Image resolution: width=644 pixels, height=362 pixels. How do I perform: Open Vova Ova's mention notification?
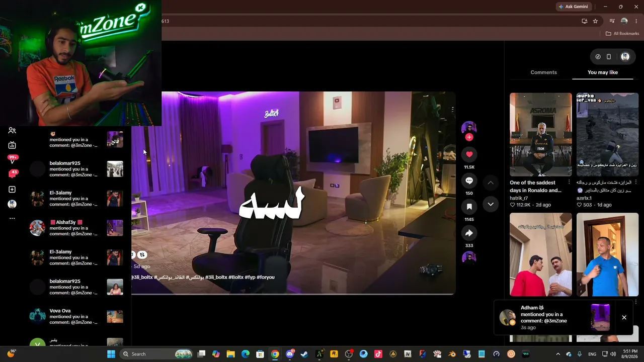77,316
